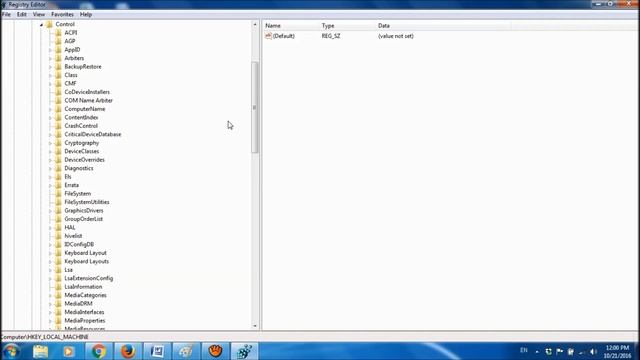Select the HAL folder icon
640x360 pixels.
pyautogui.click(x=58, y=227)
